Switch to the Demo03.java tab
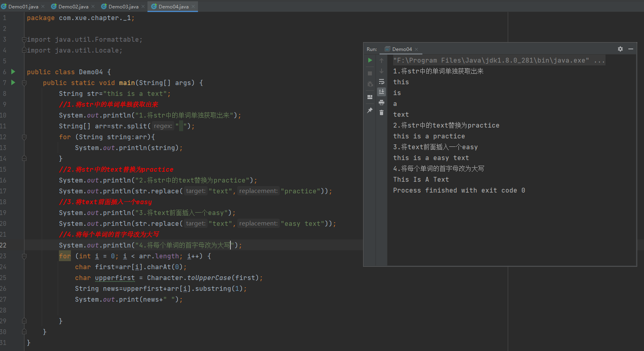This screenshot has height=351, width=644. pos(123,6)
